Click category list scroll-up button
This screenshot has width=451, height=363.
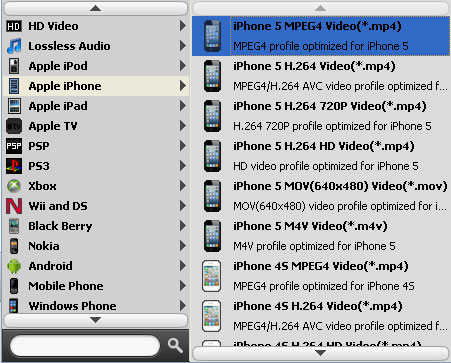point(95,8)
